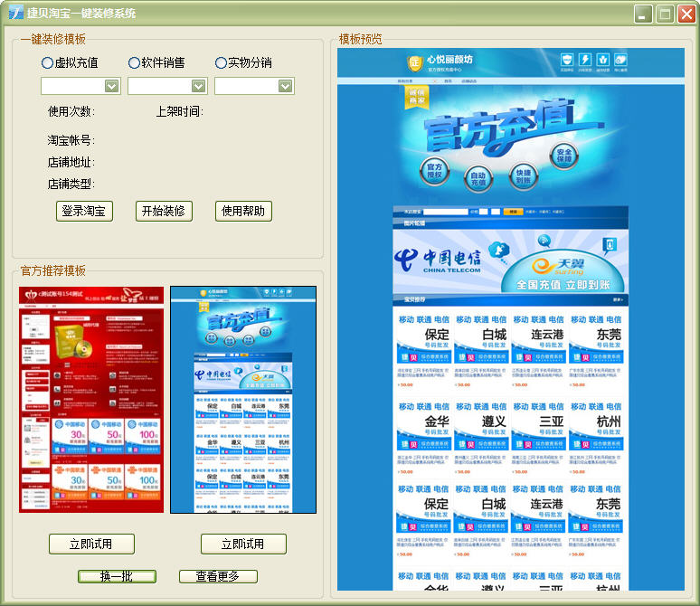Image resolution: width=700 pixels, height=606 pixels.
Task: Click the 官方授权 badge in preview
Action: [434, 171]
